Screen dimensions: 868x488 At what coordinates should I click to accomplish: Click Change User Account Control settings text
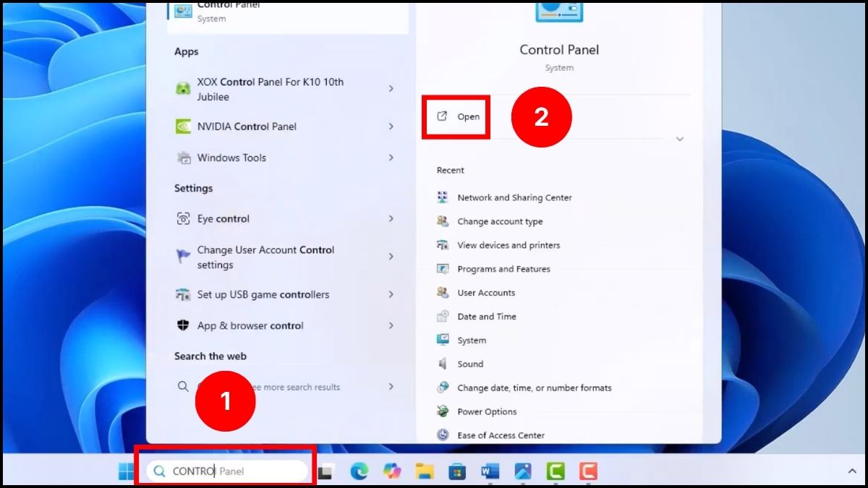(265, 257)
